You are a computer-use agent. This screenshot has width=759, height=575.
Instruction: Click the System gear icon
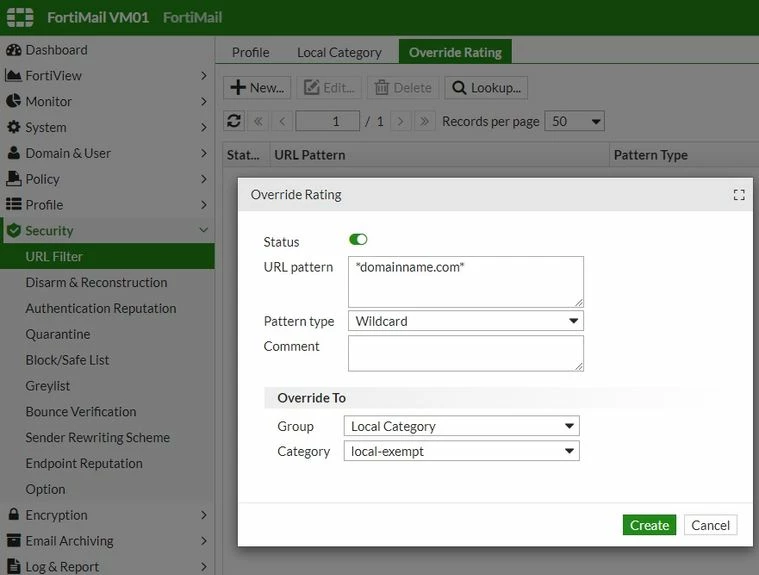pos(14,127)
